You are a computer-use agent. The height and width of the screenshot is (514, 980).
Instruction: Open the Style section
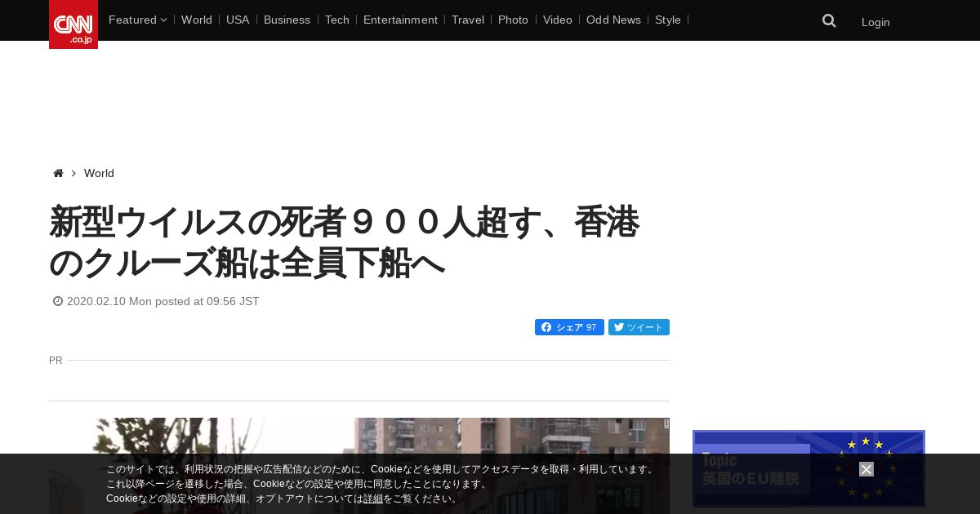coord(668,20)
